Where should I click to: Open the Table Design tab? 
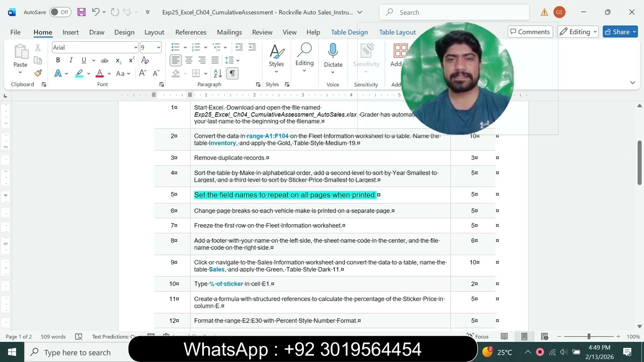pyautogui.click(x=349, y=32)
